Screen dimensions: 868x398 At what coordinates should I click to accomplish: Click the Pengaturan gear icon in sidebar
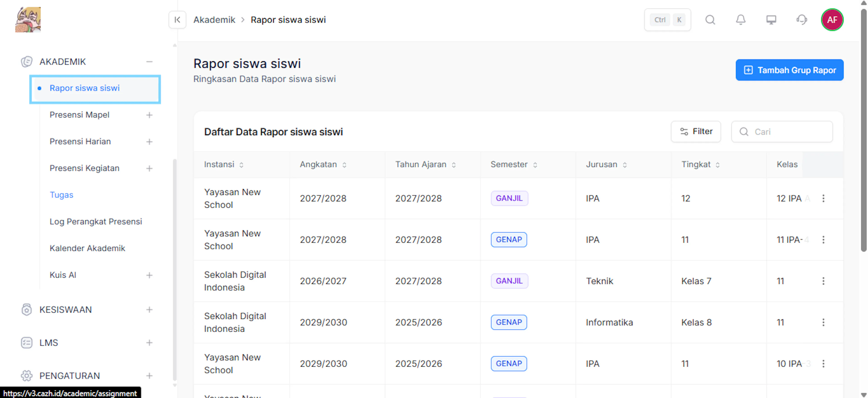(x=27, y=376)
